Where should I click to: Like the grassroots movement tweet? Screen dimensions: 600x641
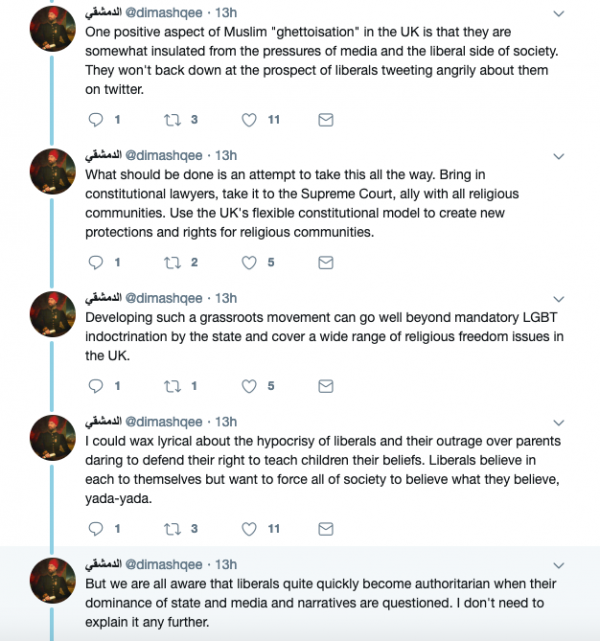click(x=251, y=386)
